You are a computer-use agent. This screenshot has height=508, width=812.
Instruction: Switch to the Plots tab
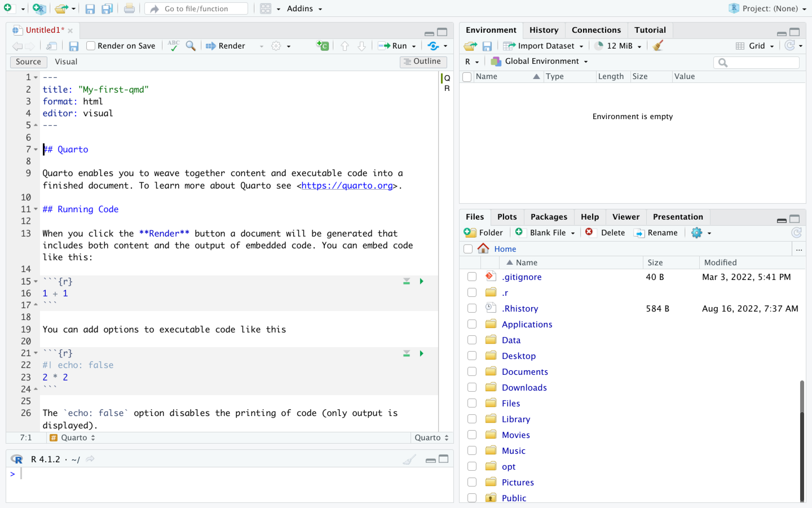(507, 217)
